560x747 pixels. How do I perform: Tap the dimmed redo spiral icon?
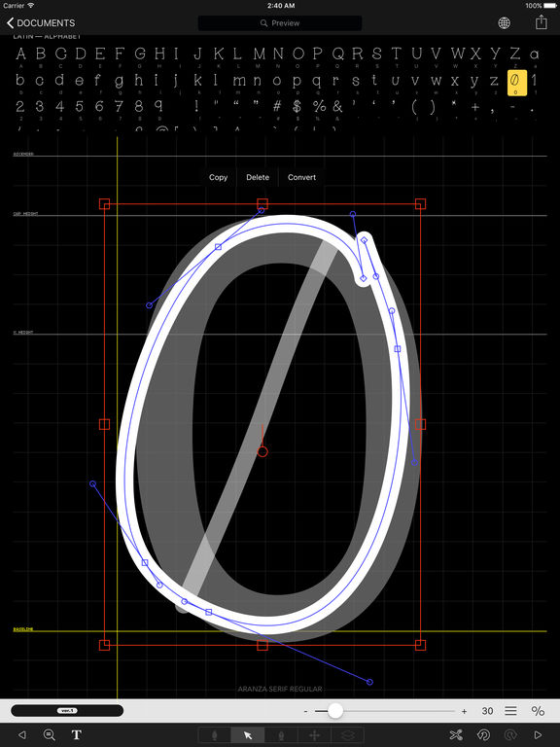[510, 735]
